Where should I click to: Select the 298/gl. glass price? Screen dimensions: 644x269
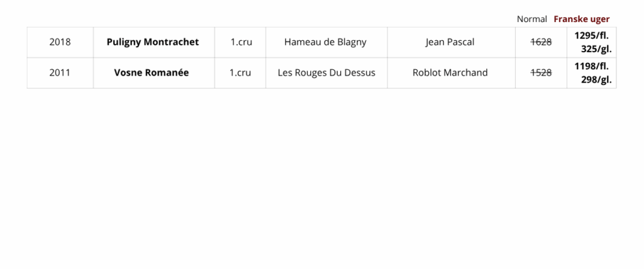pyautogui.click(x=596, y=79)
